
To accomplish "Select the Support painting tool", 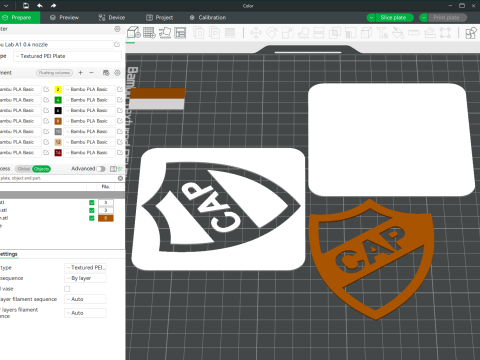I will click(x=350, y=33).
